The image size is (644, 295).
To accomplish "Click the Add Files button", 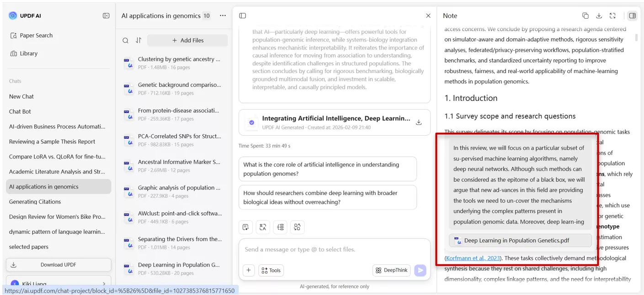I will point(187,41).
